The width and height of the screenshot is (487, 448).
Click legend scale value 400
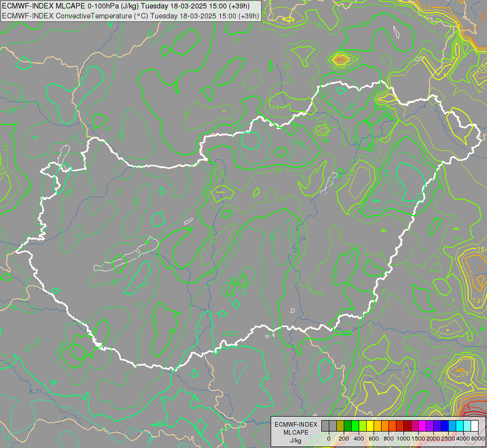pos(359,439)
